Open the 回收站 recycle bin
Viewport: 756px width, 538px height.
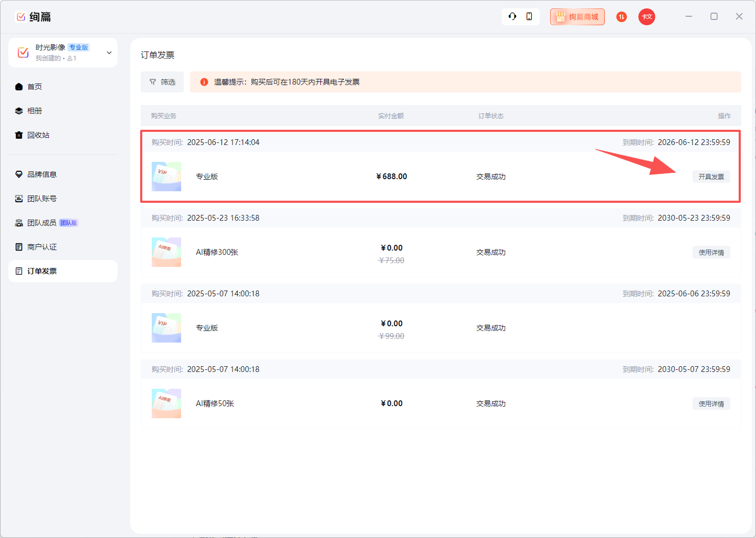(38, 135)
